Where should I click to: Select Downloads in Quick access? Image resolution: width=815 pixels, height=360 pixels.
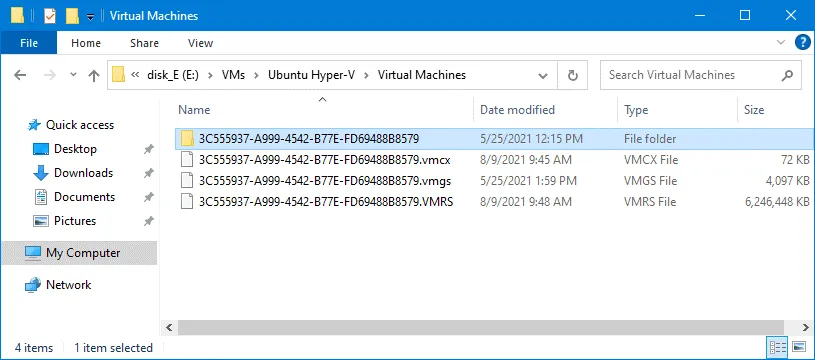pyautogui.click(x=83, y=173)
